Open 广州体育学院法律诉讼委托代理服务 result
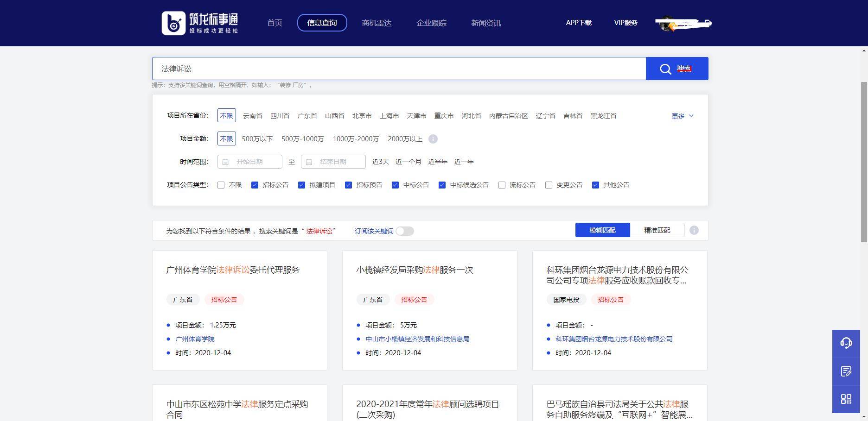Image resolution: width=868 pixels, height=421 pixels. (x=233, y=270)
